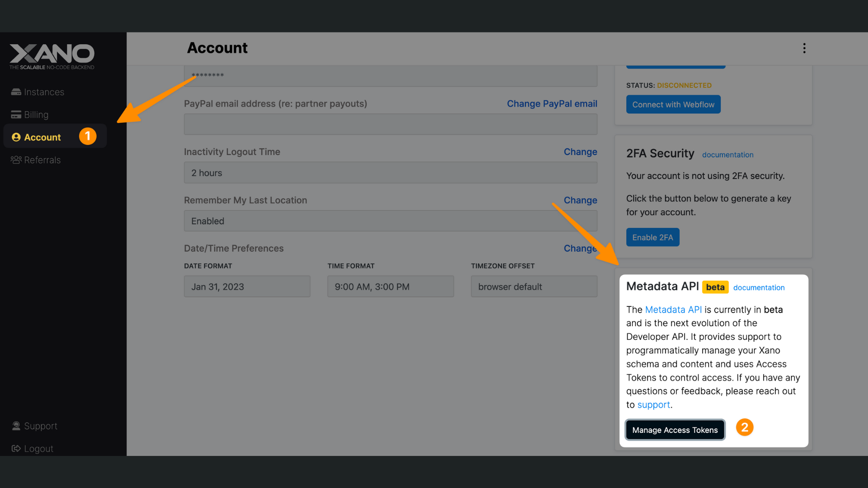The width and height of the screenshot is (868, 488).
Task: Select the Referrals people icon
Action: (16, 160)
